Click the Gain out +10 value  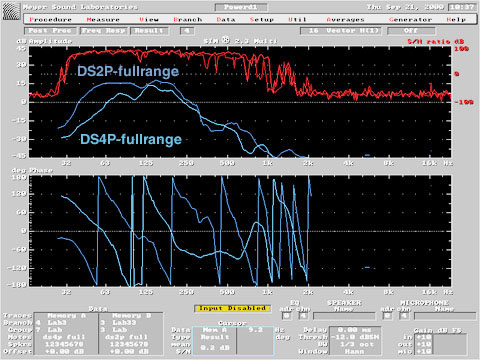424,344
